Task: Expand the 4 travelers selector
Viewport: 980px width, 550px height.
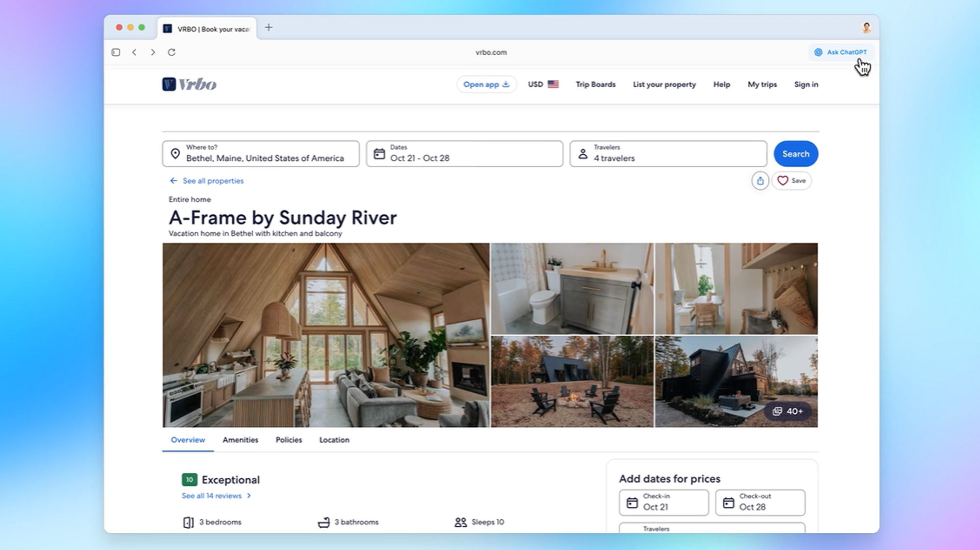Action: [668, 154]
